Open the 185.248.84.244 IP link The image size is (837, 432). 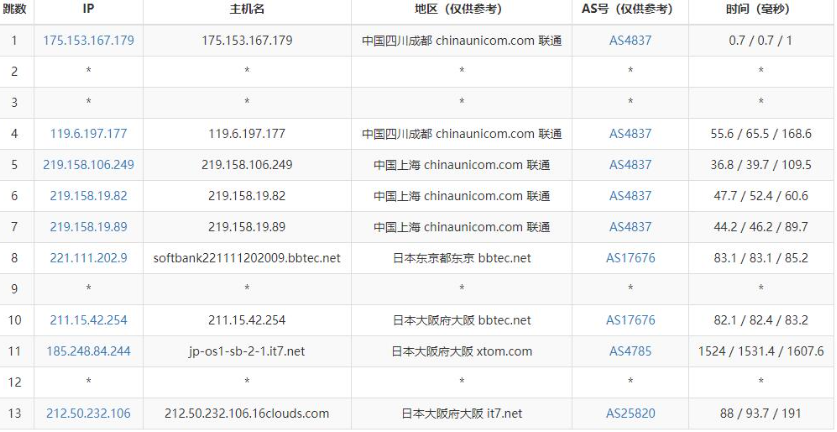click(x=88, y=351)
